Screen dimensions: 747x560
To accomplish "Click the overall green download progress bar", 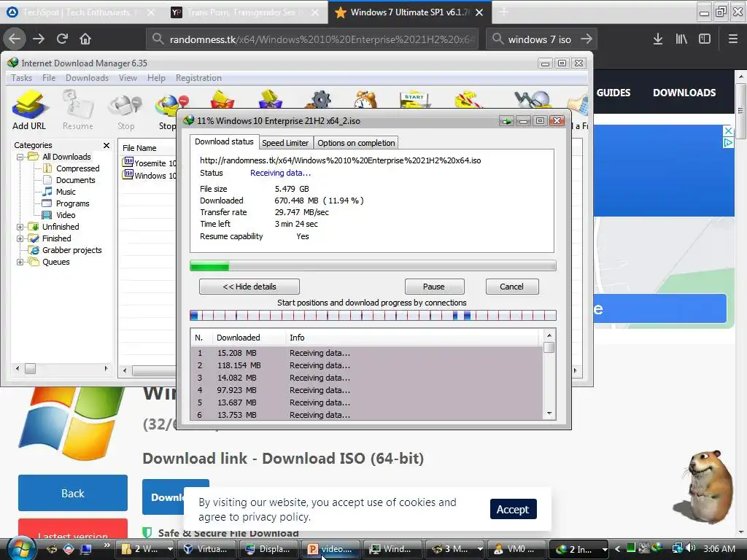I will point(373,265).
